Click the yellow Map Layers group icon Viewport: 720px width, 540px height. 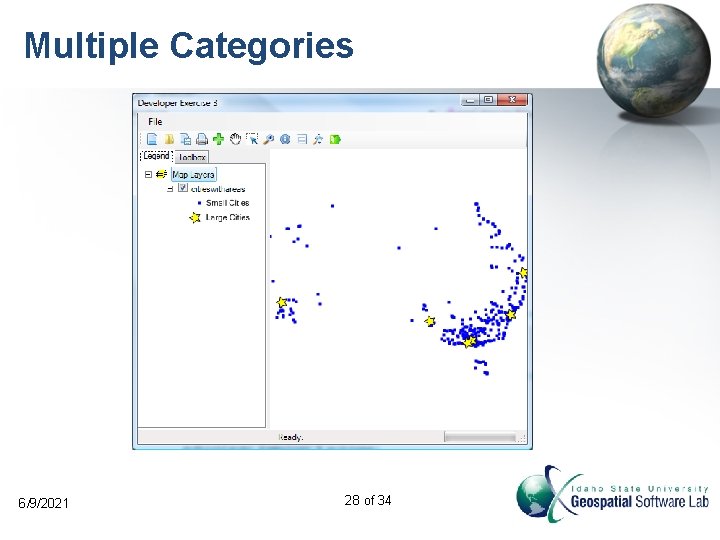click(x=161, y=174)
